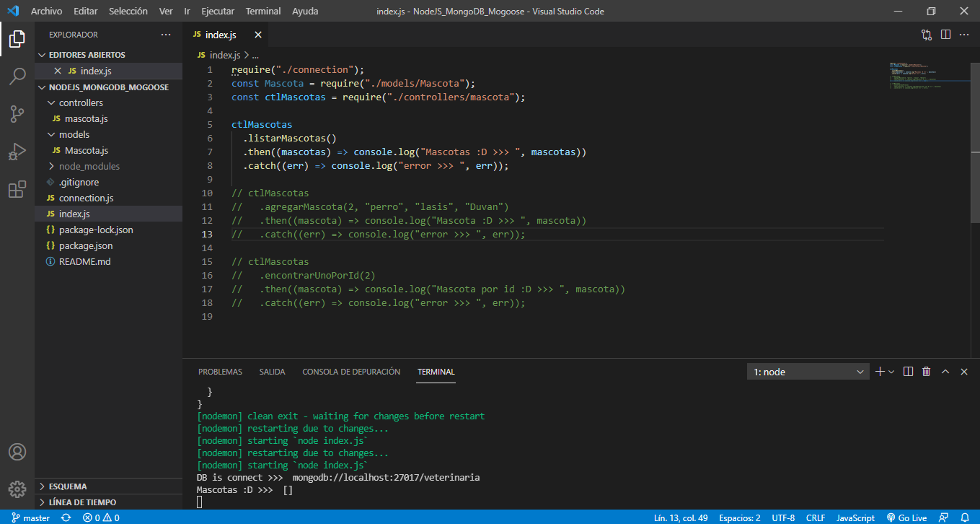This screenshot has width=980, height=524.
Task: Close index.js in open editors list
Action: (x=58, y=71)
